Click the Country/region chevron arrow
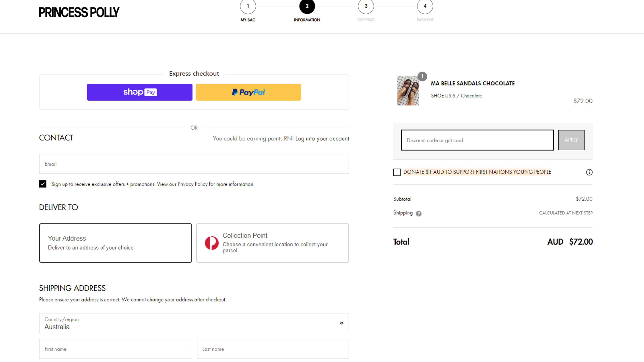This screenshot has width=644, height=362. coord(341,323)
